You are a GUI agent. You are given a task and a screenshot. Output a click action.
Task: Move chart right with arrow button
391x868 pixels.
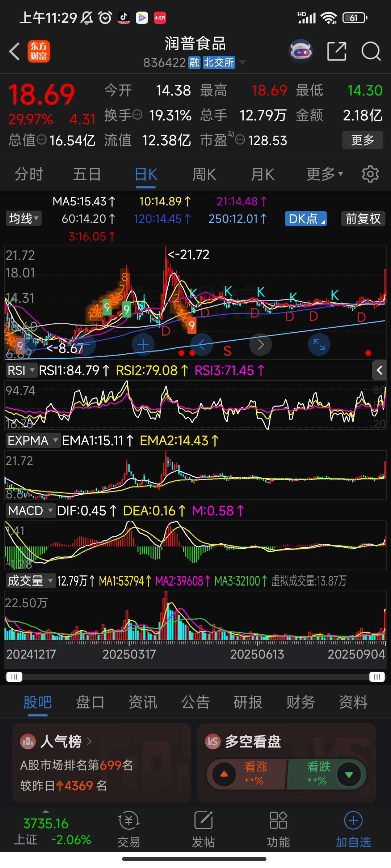[260, 345]
